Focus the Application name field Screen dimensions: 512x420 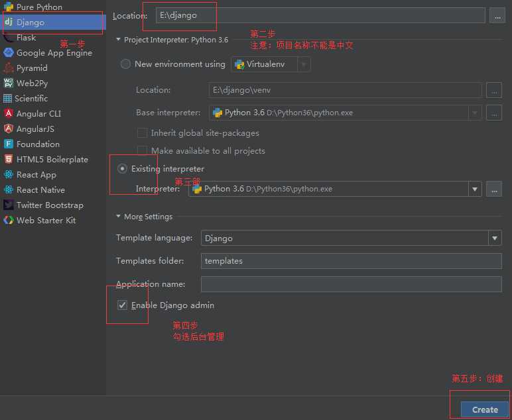[x=352, y=284]
